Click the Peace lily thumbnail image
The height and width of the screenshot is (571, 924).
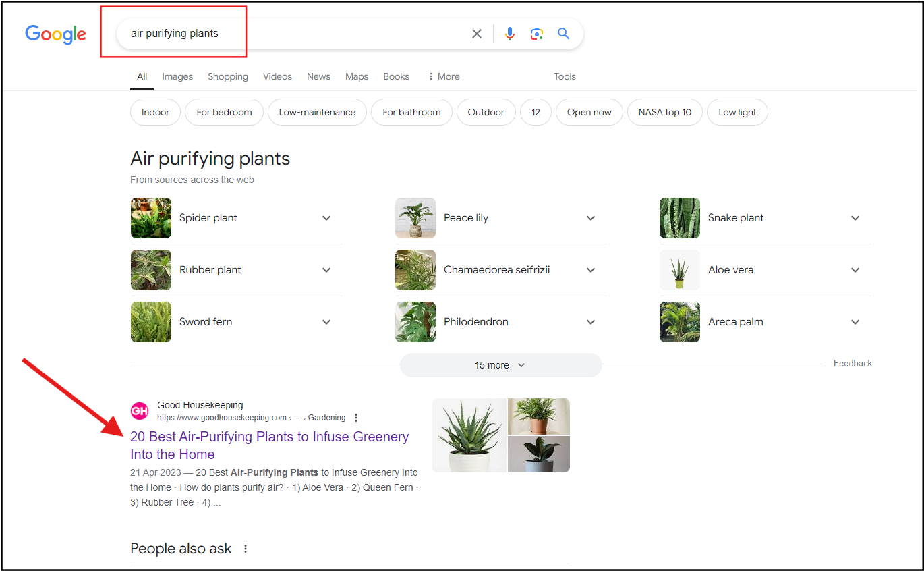pyautogui.click(x=415, y=218)
